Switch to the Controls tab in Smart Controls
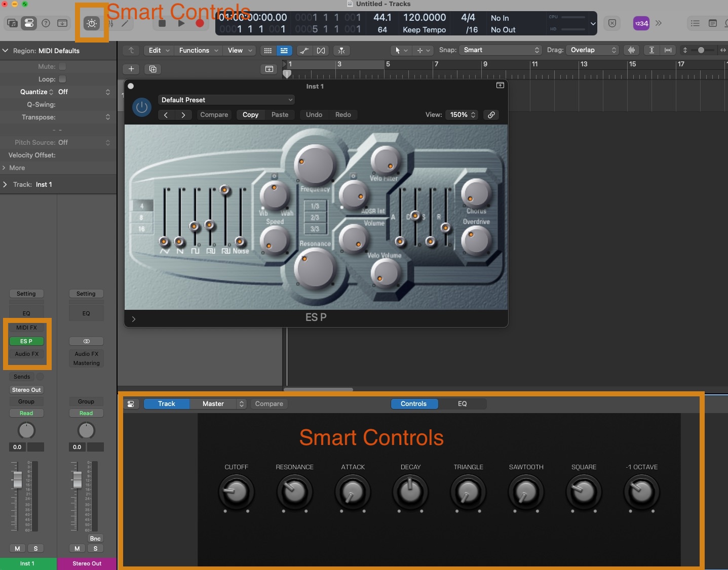Viewport: 728px width, 570px height. 414,404
